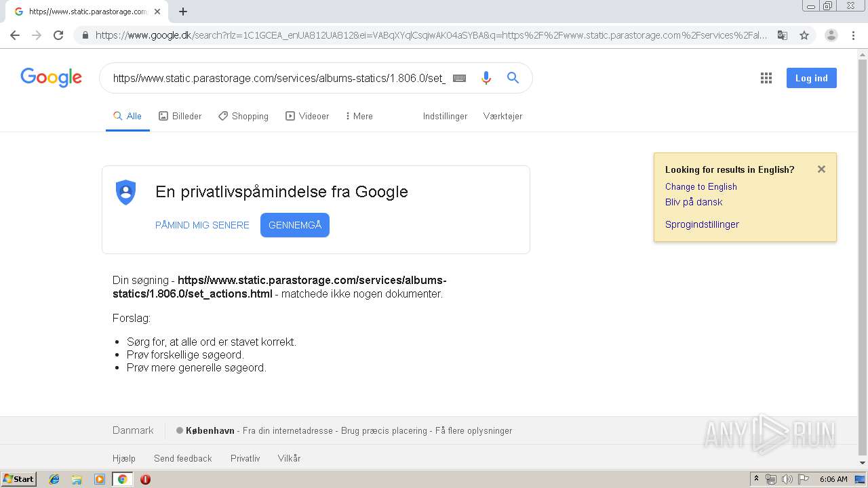The height and width of the screenshot is (488, 868).
Task: Switch to the Videoer tab
Action: click(307, 116)
